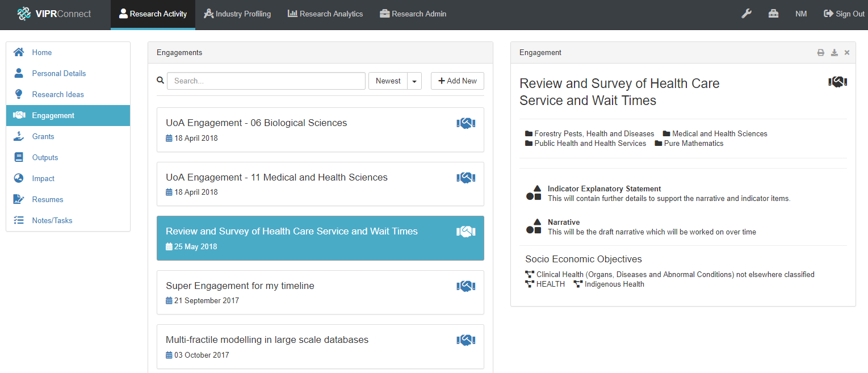Click 25 May 2018 date on selected card
The image size is (868, 373).
click(191, 247)
